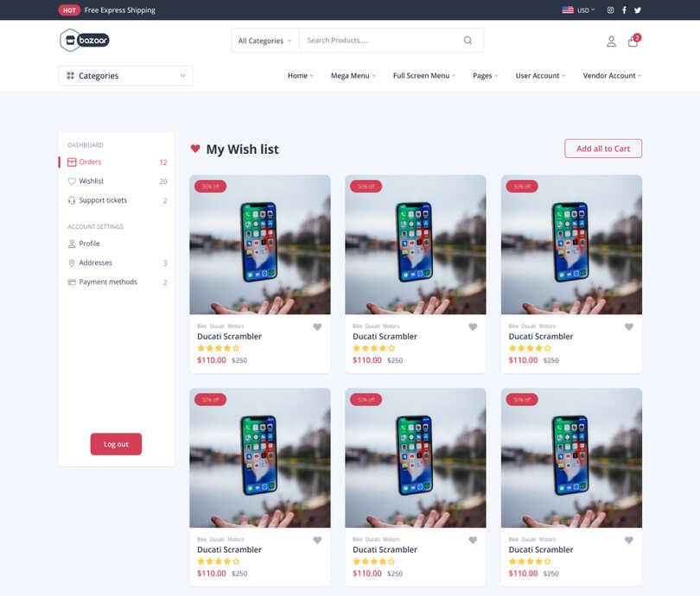The width and height of the screenshot is (700, 596).
Task: Open the Categories dropdown menu
Action: [x=125, y=76]
